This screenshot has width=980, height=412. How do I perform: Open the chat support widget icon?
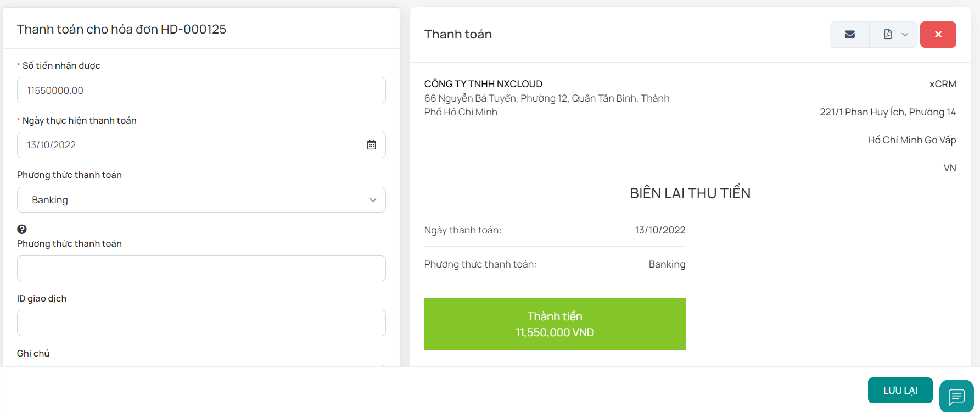[956, 396]
